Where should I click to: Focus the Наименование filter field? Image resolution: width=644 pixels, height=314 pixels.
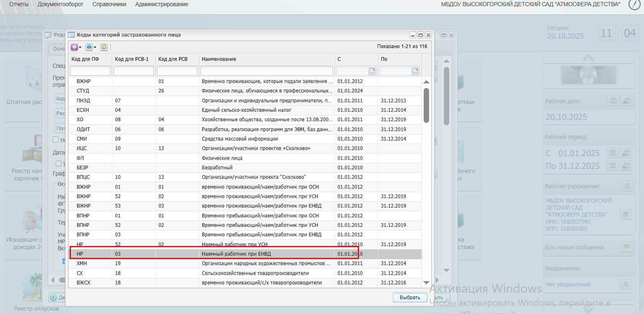point(267,71)
